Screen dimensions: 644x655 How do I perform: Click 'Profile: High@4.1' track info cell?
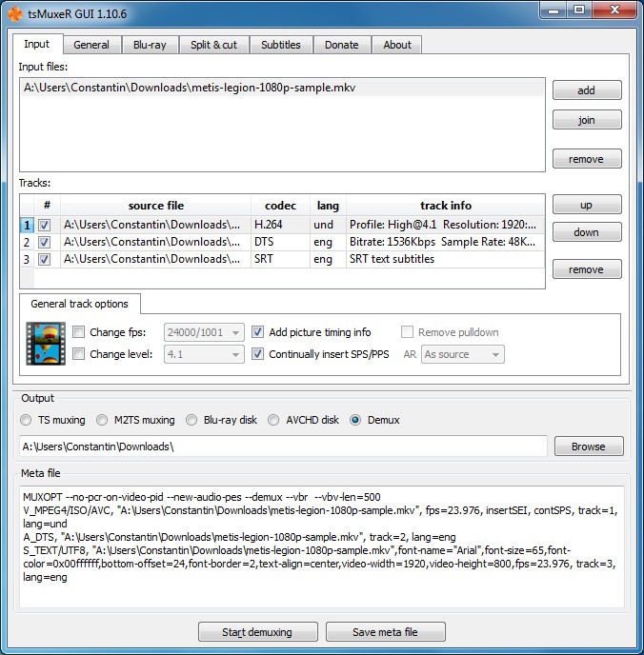click(x=446, y=225)
